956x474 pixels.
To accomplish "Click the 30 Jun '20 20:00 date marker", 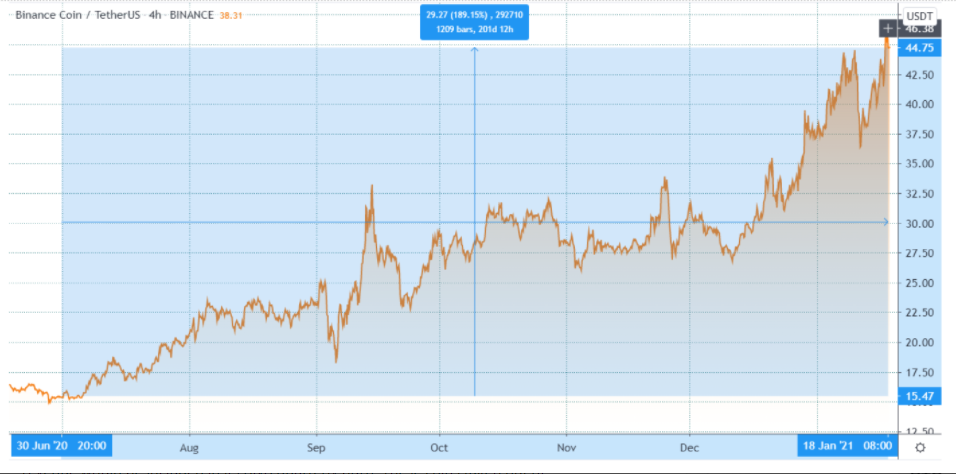I will pos(62,446).
